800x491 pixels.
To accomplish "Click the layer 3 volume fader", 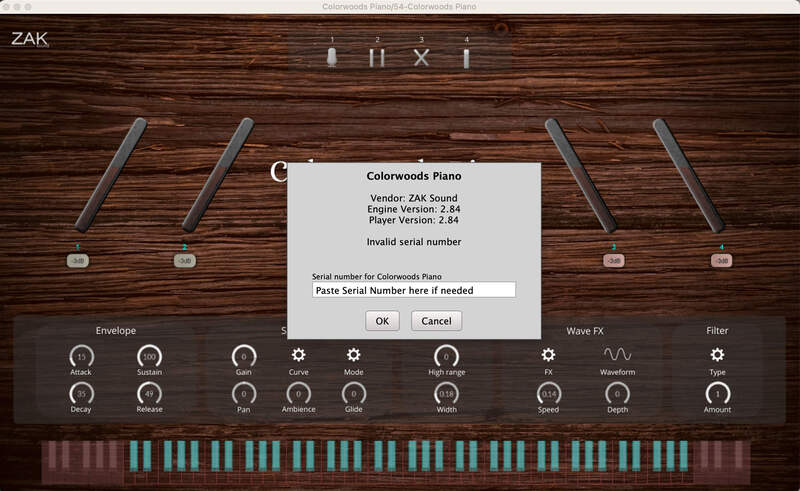I will pos(581,175).
